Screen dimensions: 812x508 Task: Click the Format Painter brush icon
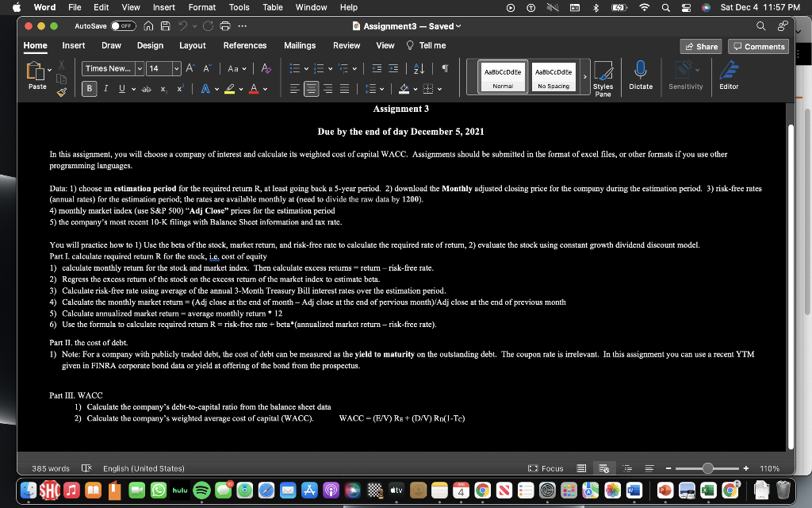point(62,93)
